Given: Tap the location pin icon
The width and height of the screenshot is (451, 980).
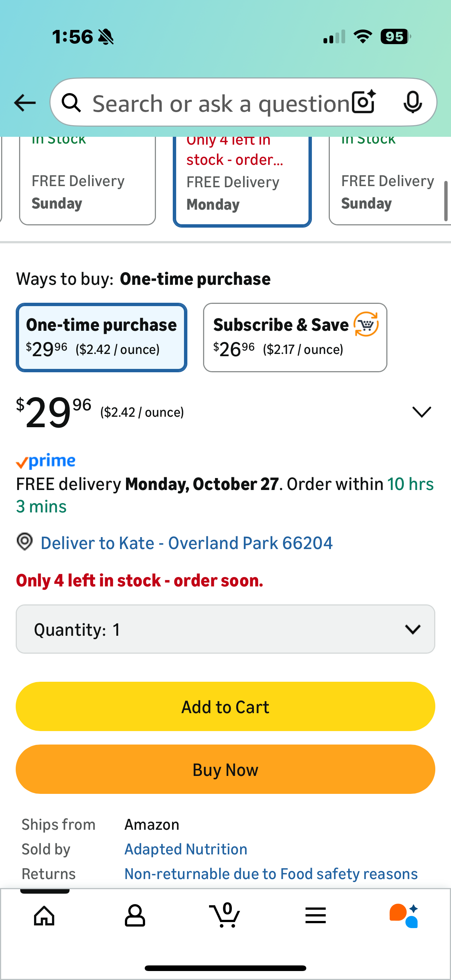Looking at the screenshot, I should coord(25,542).
